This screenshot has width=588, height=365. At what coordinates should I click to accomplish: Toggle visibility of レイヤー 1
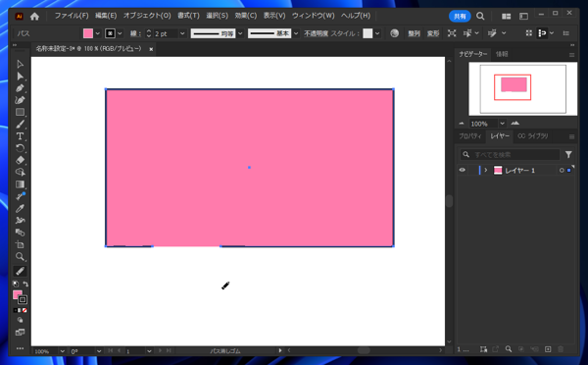click(x=462, y=170)
